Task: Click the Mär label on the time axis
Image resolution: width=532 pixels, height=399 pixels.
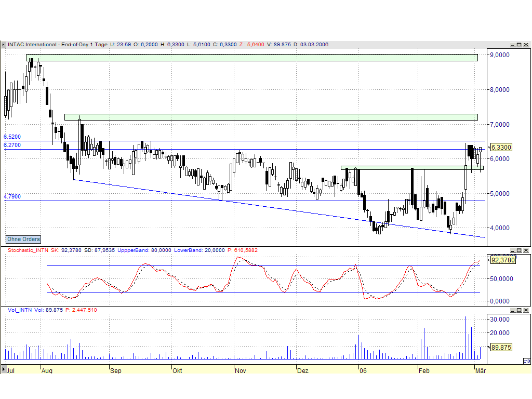Action: (x=481, y=371)
